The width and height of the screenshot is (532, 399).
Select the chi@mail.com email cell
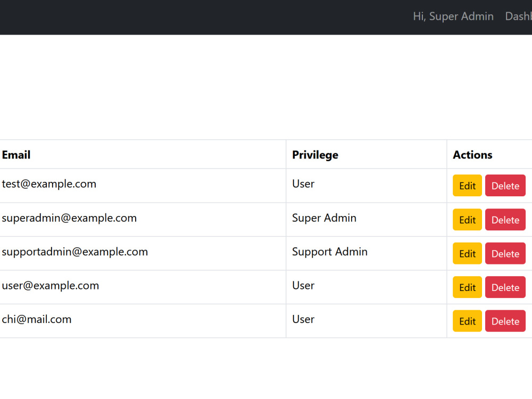[143, 321]
